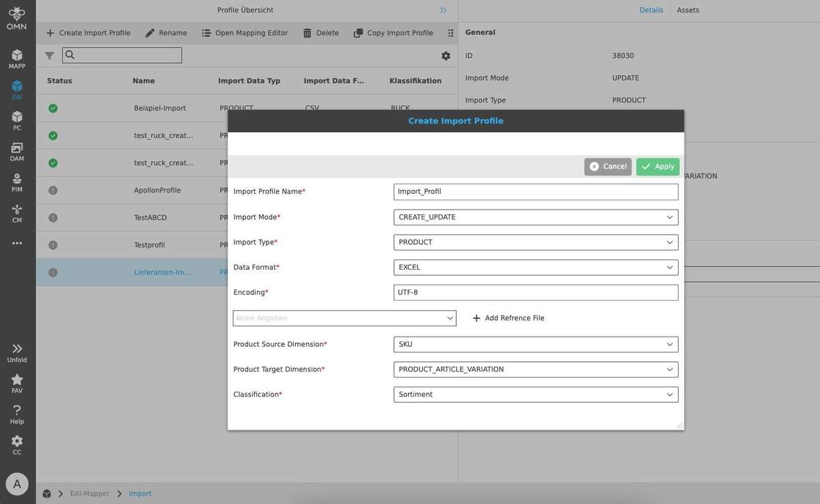Viewport: 820px width, 504px height.
Task: Open table settings gear icon
Action: pyautogui.click(x=446, y=56)
